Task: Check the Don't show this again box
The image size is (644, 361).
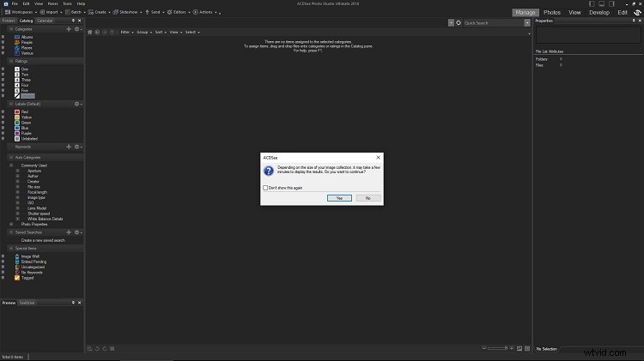Action: click(x=265, y=188)
